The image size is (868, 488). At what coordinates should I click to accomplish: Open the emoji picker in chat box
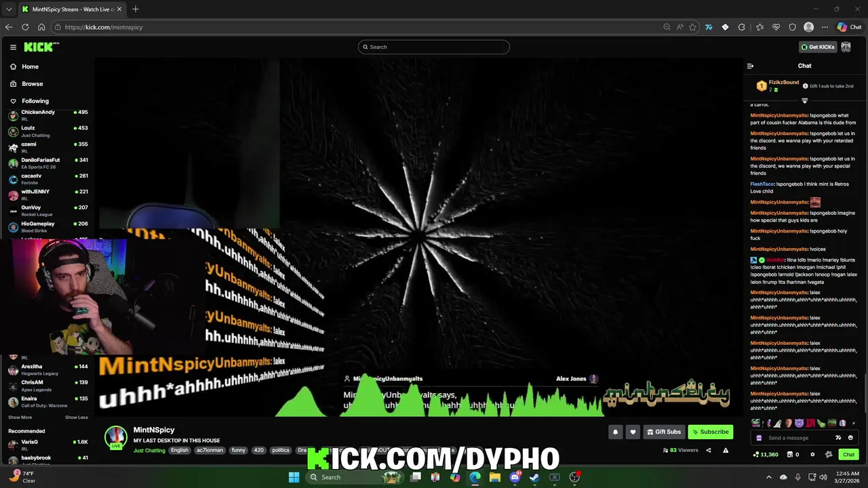850,438
